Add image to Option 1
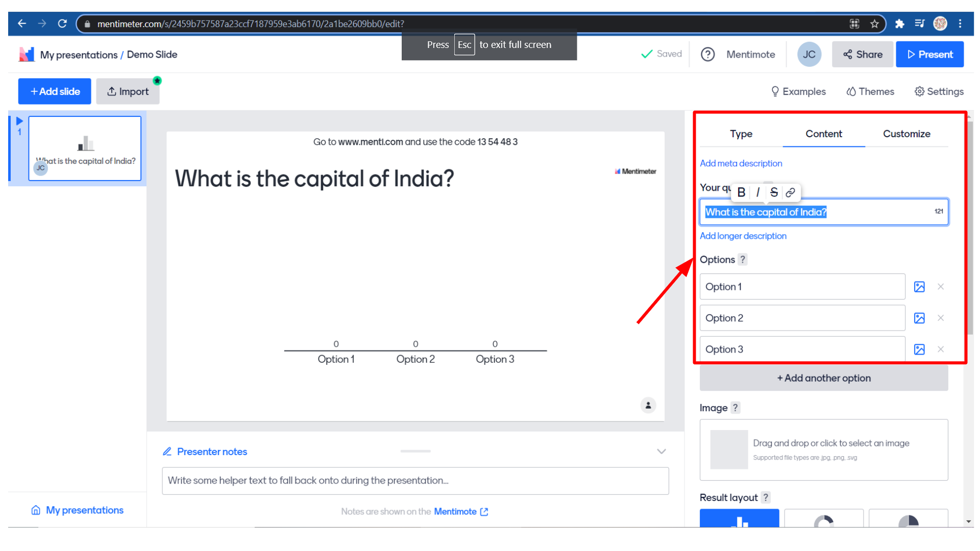 (919, 287)
